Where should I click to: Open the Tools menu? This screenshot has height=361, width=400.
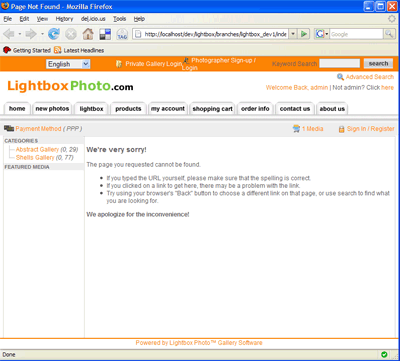tap(119, 19)
